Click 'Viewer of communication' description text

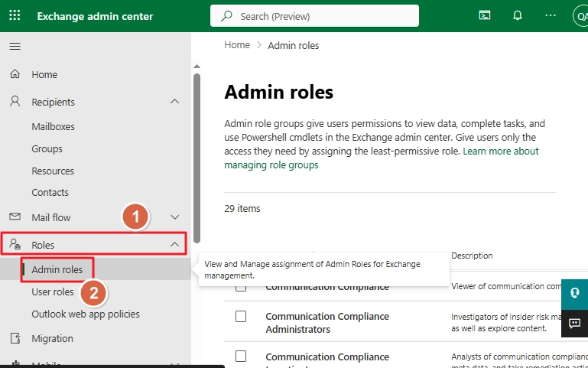tap(506, 286)
